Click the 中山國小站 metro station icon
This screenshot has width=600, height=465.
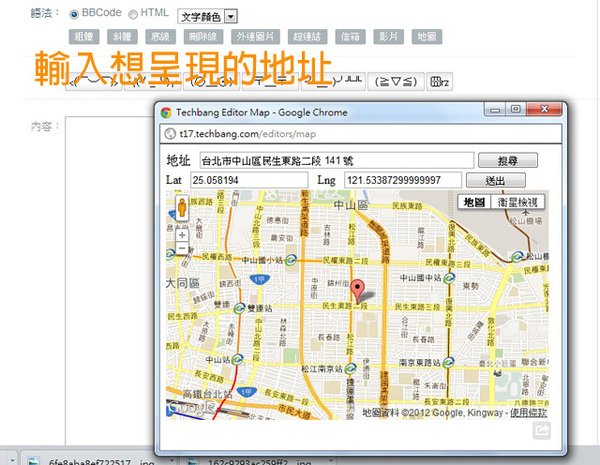[290, 259]
